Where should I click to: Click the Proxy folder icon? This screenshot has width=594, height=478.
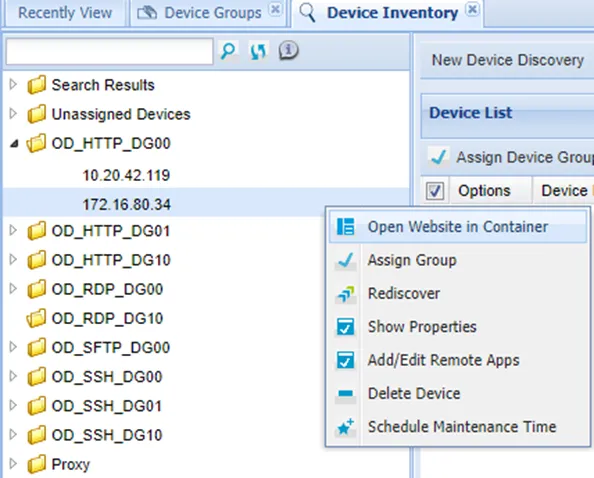click(37, 464)
